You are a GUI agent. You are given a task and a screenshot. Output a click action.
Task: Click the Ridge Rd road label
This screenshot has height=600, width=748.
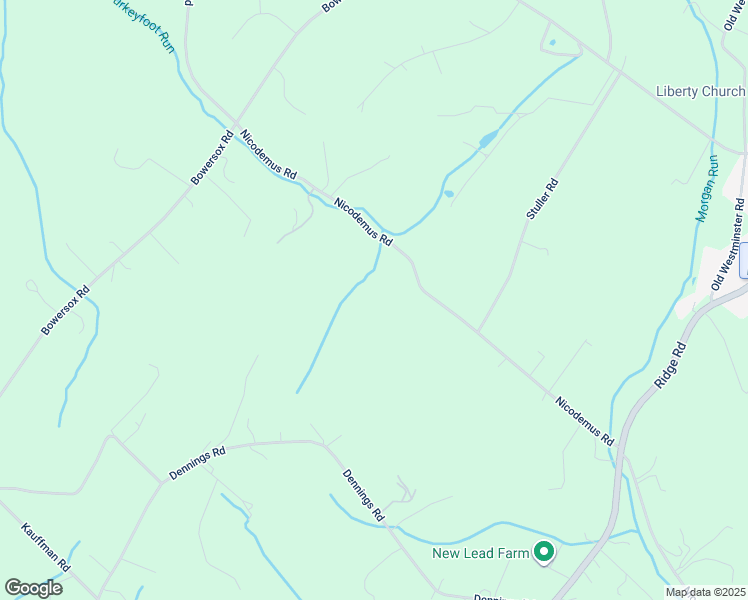(x=670, y=365)
